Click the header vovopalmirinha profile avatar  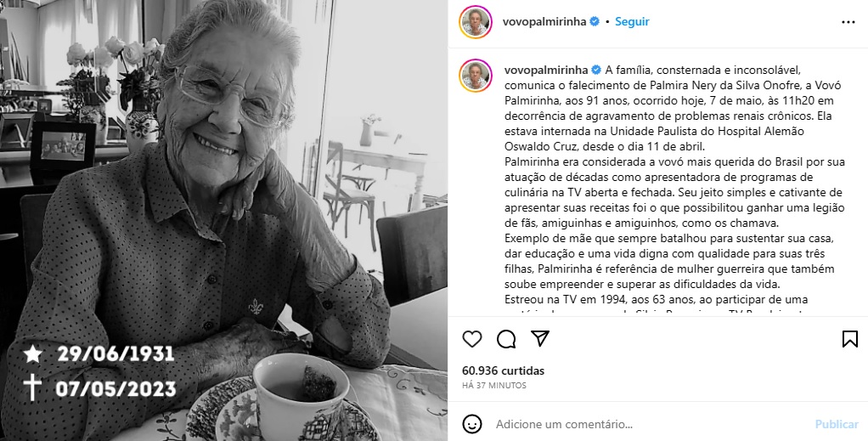(x=476, y=22)
